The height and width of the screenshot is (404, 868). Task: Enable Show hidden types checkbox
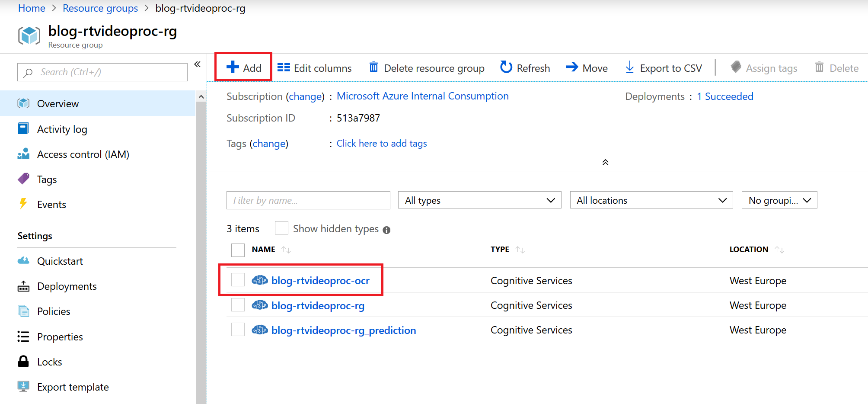pyautogui.click(x=281, y=228)
